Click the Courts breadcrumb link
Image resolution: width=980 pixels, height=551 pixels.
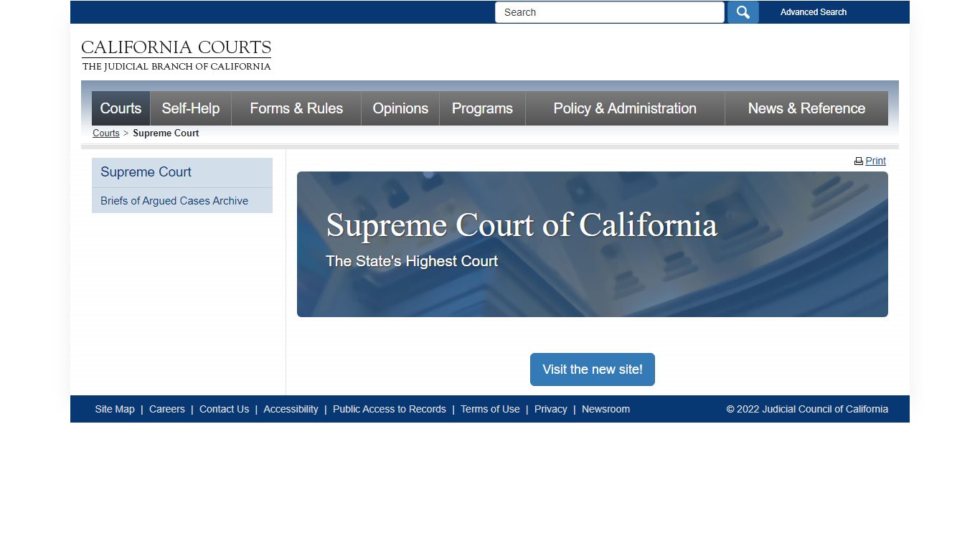point(106,133)
